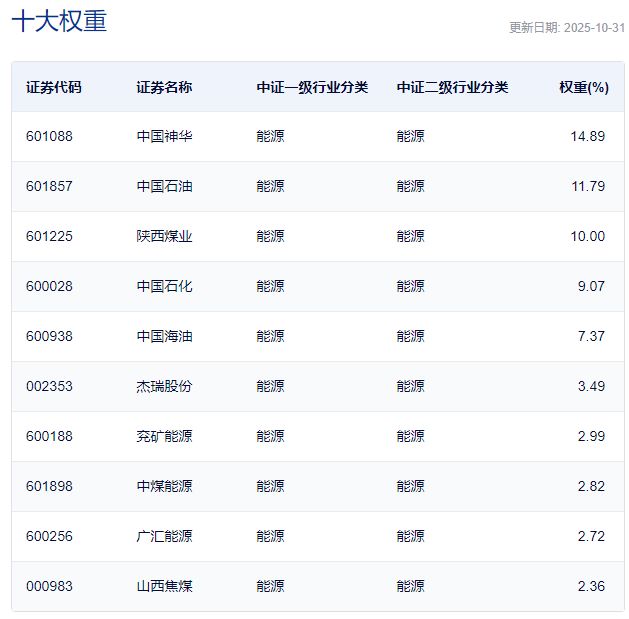
Task: Select the 中证一级行业分类 column header
Action: tap(312, 87)
